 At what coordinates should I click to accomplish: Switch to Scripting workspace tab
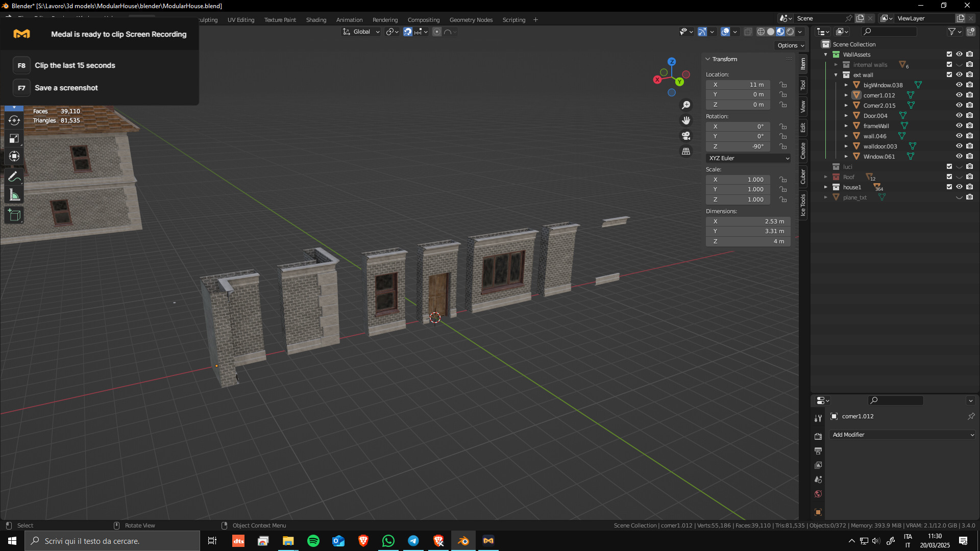point(513,20)
